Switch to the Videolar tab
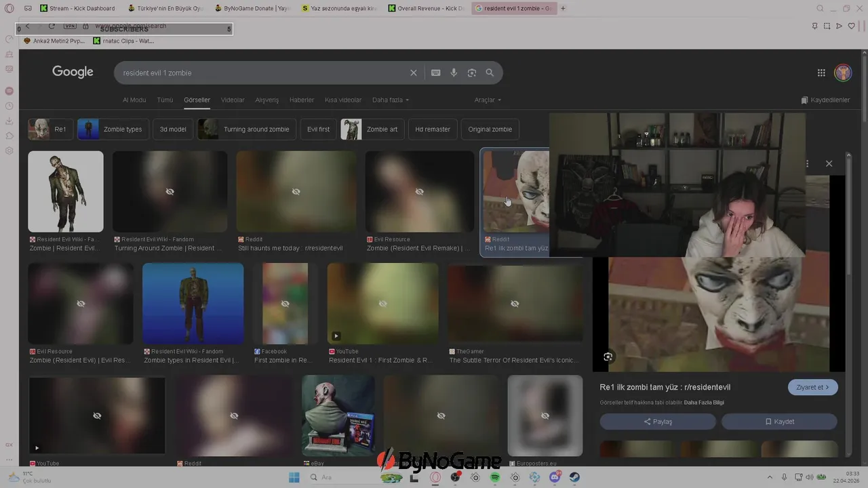The width and height of the screenshot is (868, 488). click(233, 100)
